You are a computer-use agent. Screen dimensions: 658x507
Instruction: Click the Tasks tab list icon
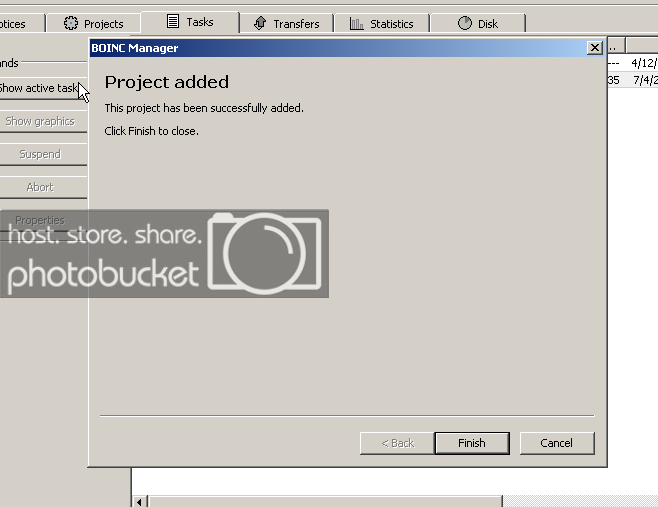tap(173, 22)
